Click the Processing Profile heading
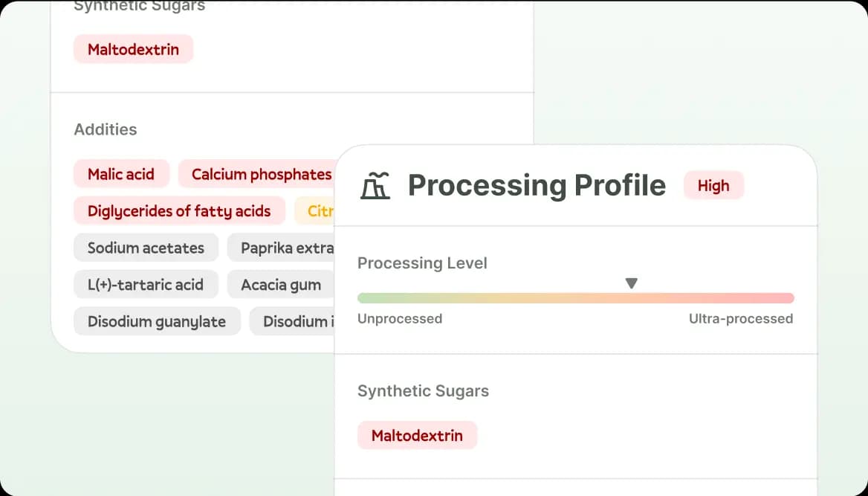868x496 pixels. pos(537,186)
